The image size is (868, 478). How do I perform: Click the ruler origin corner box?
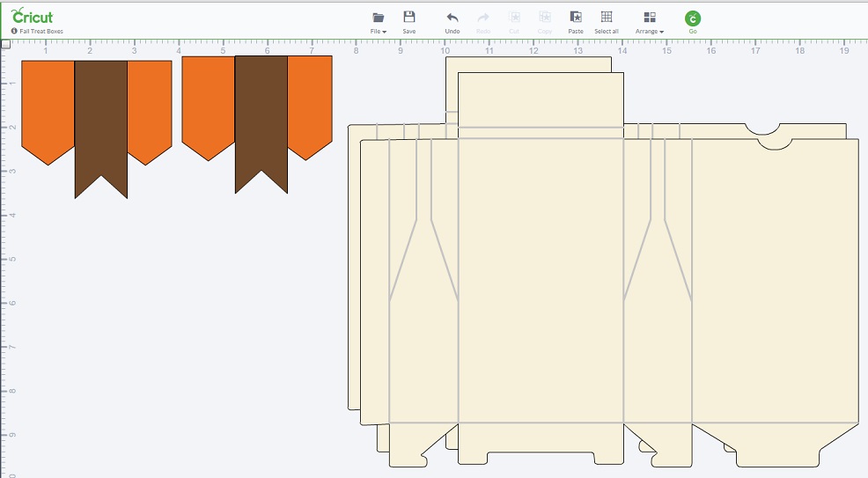[5, 44]
